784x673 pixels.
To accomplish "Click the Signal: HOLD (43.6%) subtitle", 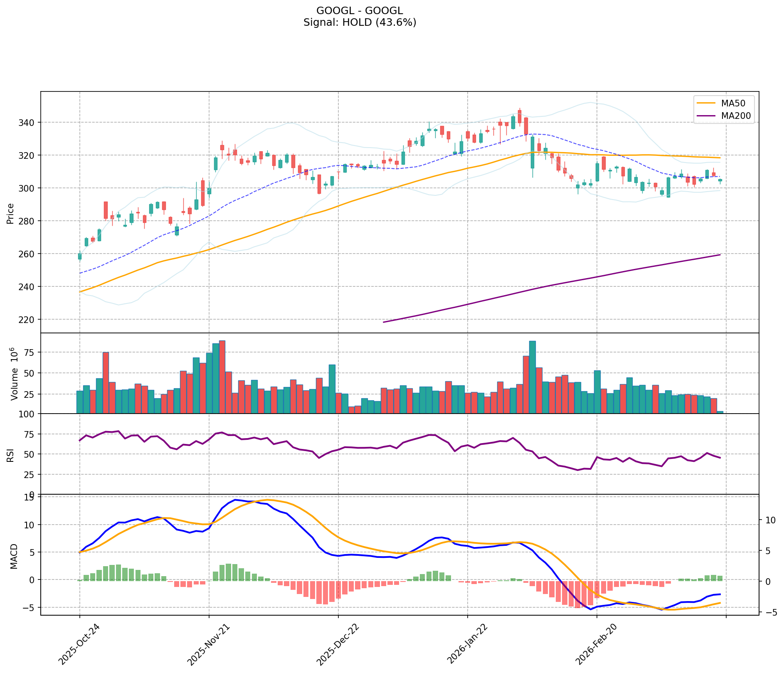I will [359, 22].
